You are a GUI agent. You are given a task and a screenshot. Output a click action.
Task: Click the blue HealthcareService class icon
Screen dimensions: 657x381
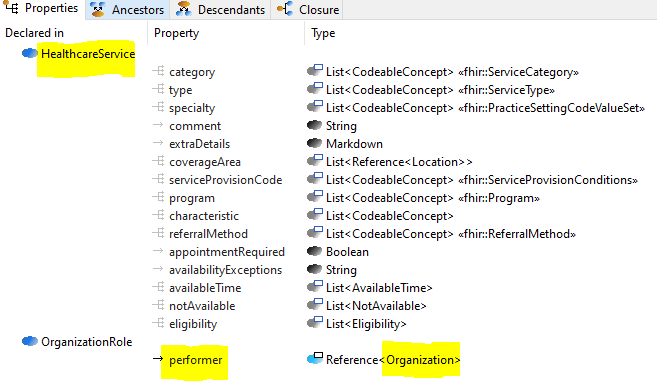(30, 53)
